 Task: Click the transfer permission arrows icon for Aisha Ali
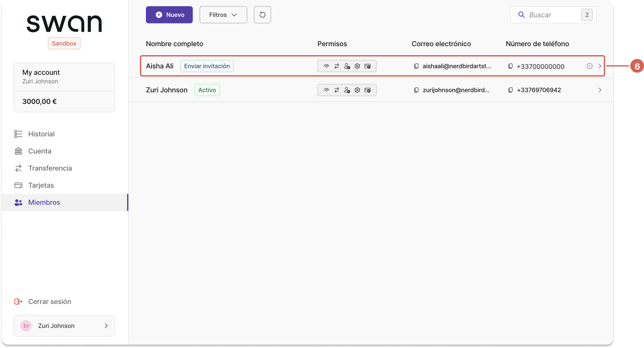[x=337, y=66]
